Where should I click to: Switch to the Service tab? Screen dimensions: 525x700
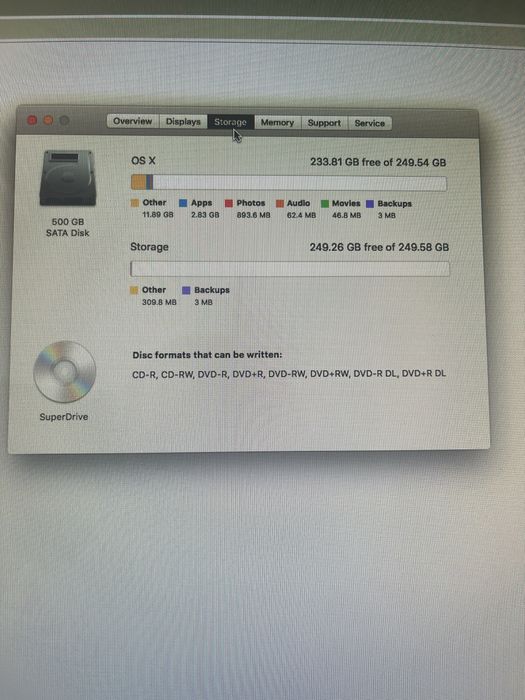370,123
